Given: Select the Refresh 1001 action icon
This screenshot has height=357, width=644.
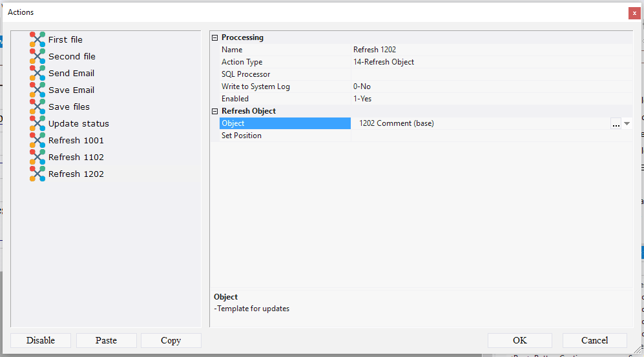Looking at the screenshot, I should coord(37,140).
